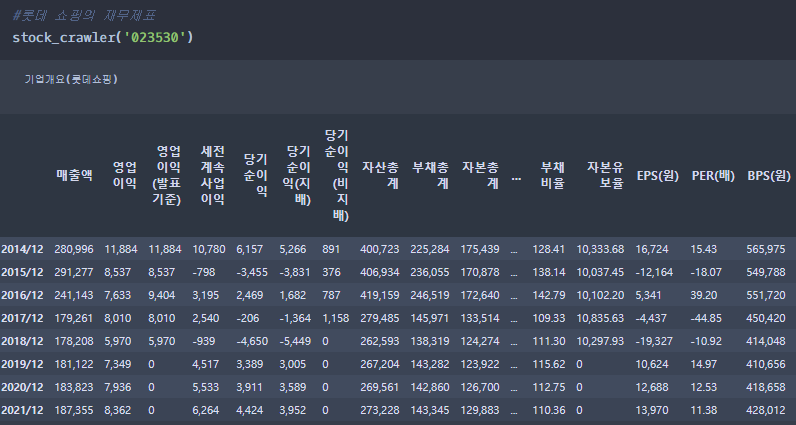Image resolution: width=796 pixels, height=425 pixels.
Task: Click the 142.79 debt ratio cell
Action: [x=549, y=295]
